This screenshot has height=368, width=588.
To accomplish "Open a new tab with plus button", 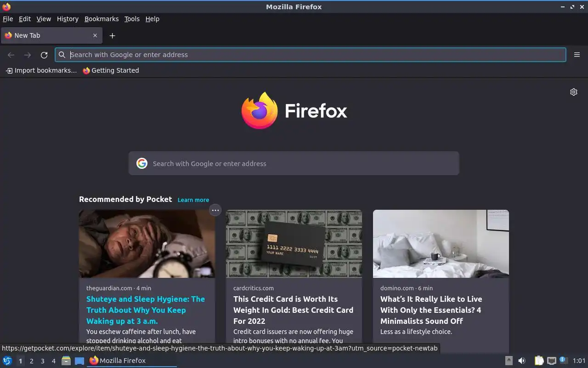I will coord(112,35).
